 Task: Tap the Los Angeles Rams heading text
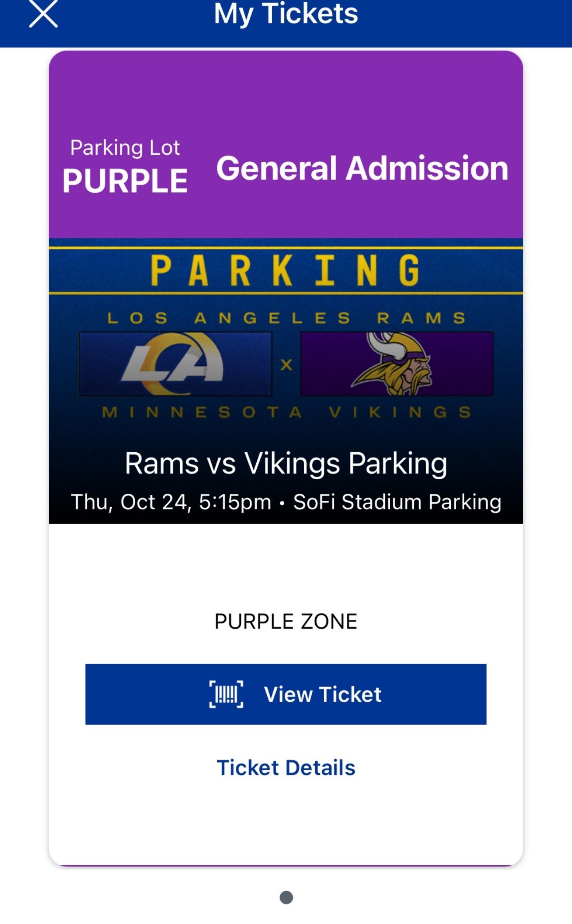(x=286, y=318)
